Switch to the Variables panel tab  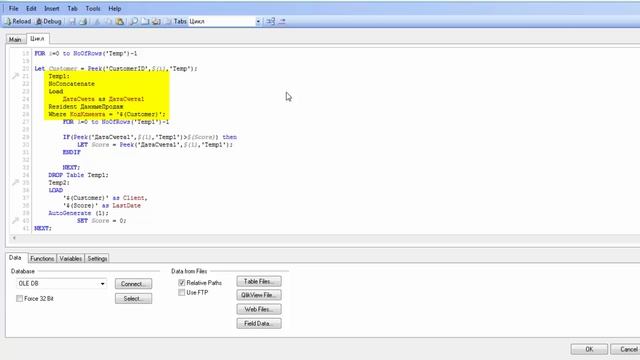click(71, 258)
